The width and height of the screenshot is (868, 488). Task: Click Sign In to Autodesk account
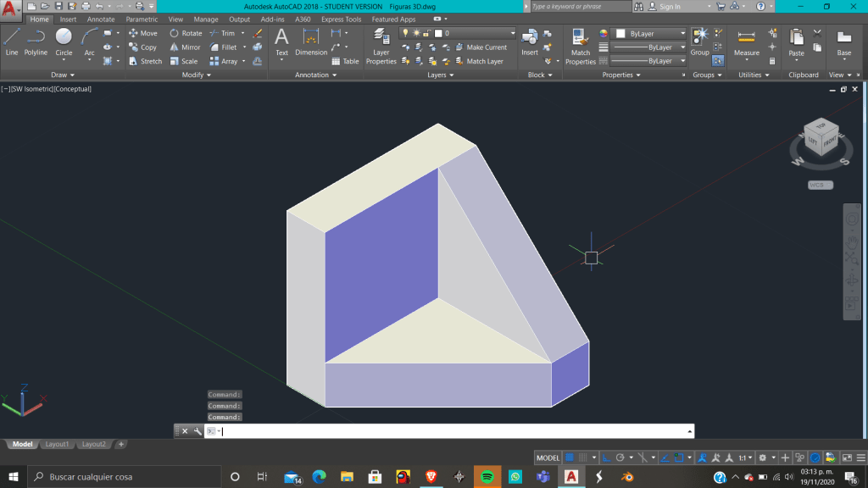tap(670, 7)
